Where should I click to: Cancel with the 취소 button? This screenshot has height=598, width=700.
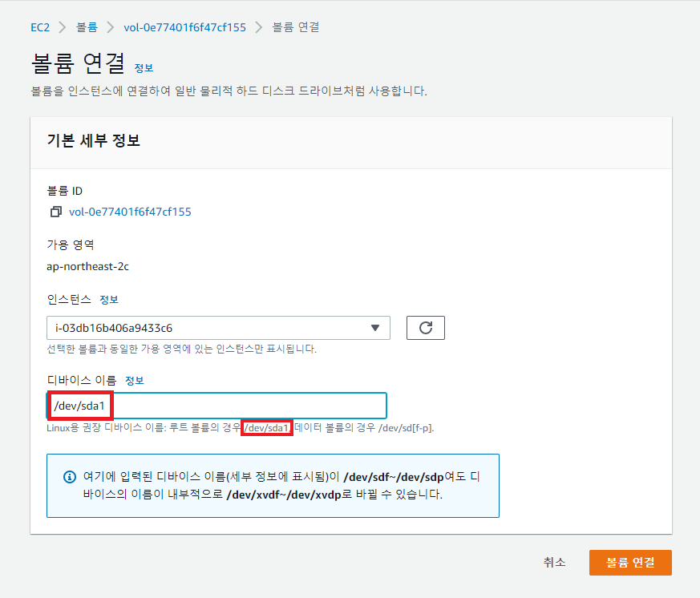pyautogui.click(x=554, y=562)
